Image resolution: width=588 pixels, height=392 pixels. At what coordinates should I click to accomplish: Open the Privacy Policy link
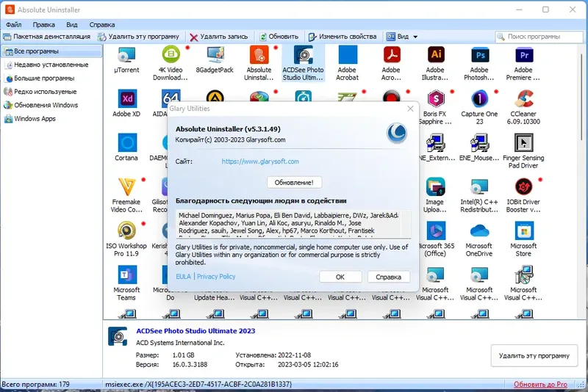coord(216,276)
